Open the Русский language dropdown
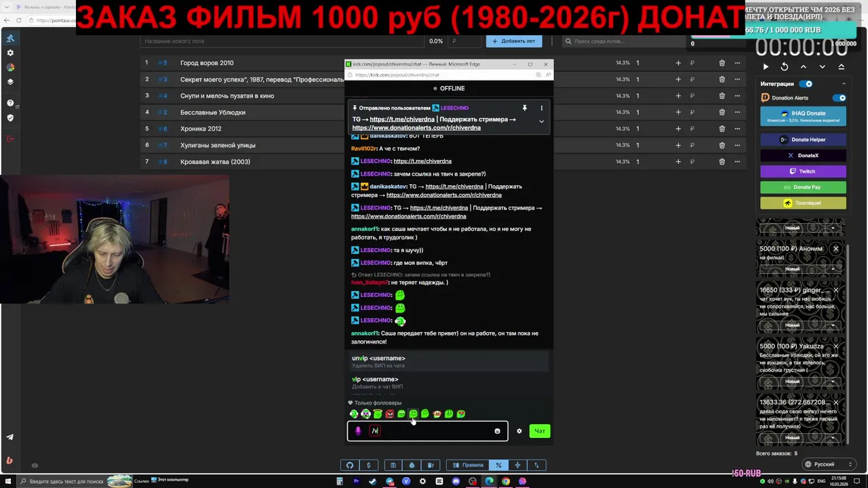This screenshot has width=868, height=488. (x=828, y=464)
